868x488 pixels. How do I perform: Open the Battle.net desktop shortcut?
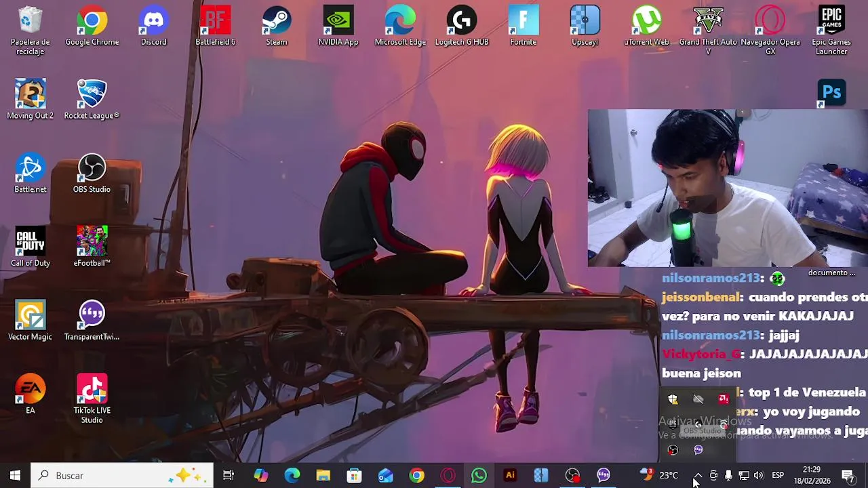(30, 174)
